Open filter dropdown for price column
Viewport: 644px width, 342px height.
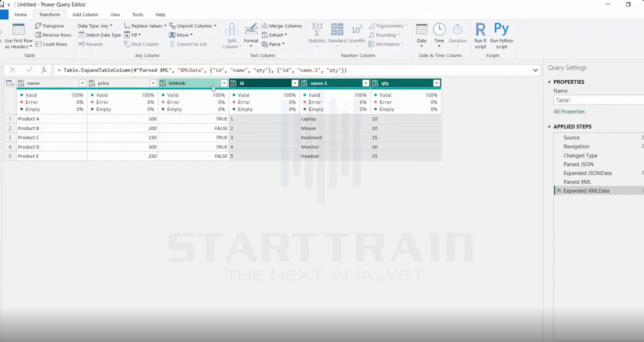tap(153, 83)
